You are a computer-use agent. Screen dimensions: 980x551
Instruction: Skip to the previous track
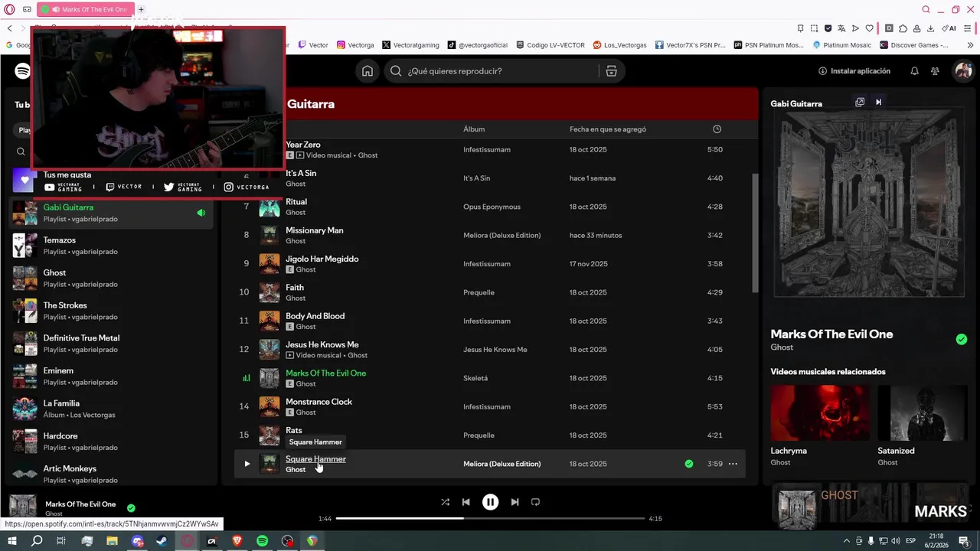pos(465,502)
